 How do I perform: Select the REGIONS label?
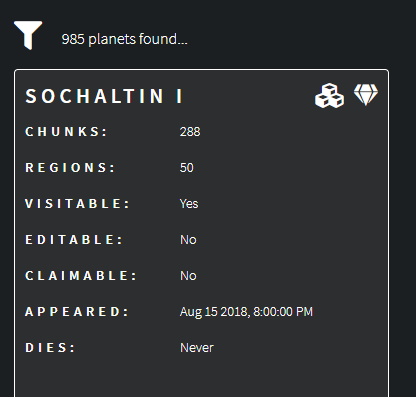click(70, 168)
